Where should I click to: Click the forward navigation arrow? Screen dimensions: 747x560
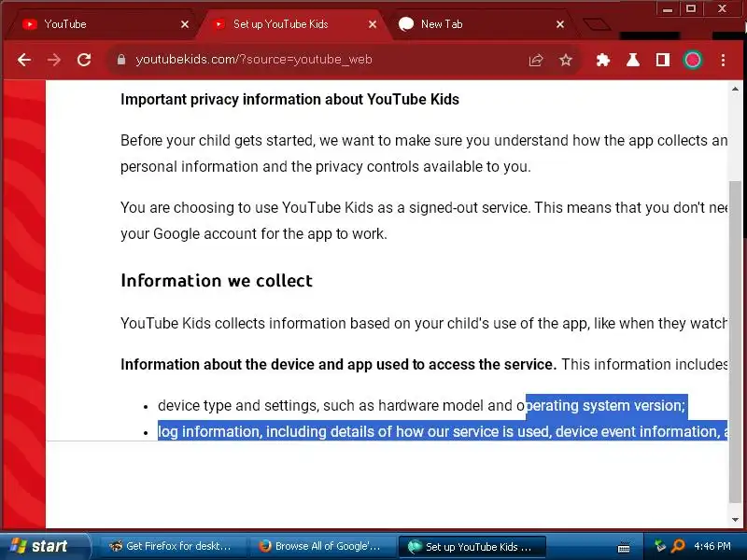coord(54,60)
